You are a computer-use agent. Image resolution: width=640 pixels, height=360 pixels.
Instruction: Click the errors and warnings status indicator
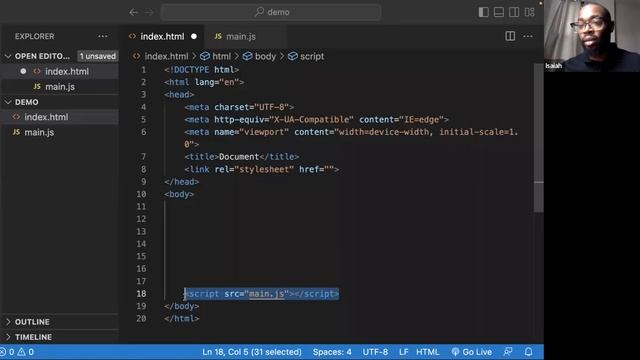coord(17,352)
